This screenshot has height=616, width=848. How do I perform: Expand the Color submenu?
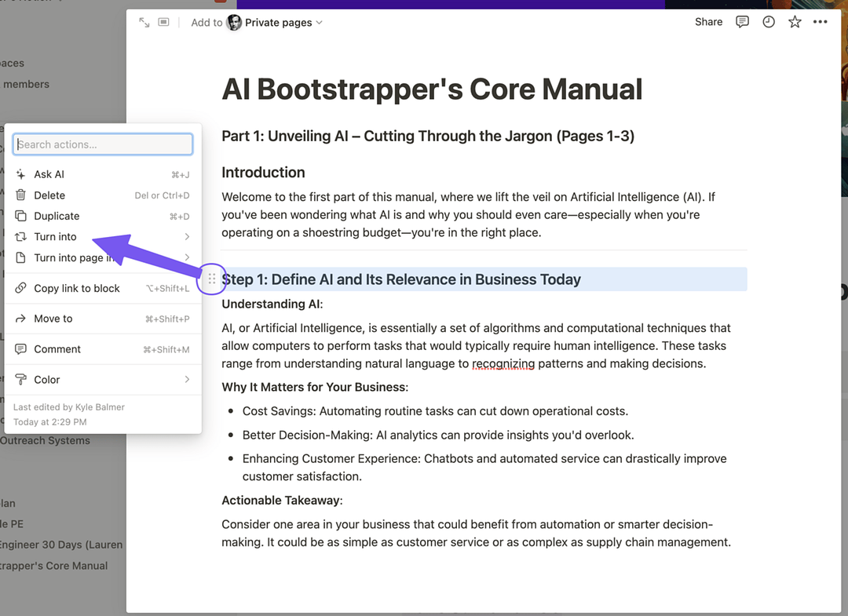pos(187,380)
